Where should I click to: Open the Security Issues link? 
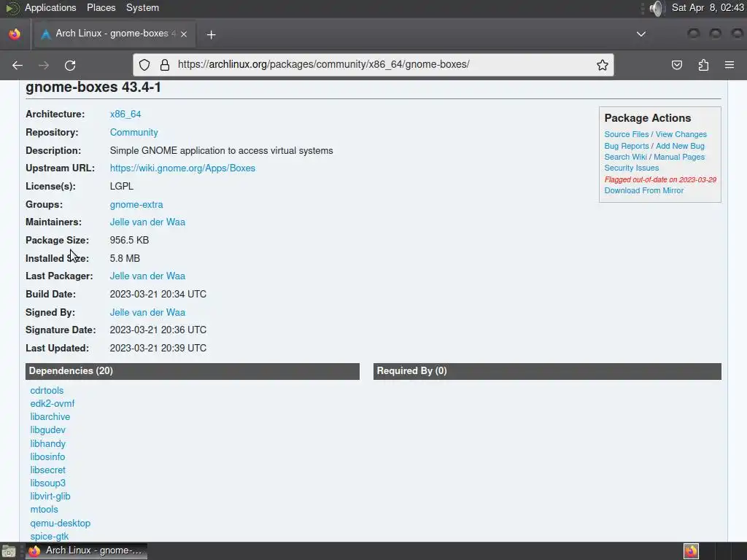(x=632, y=168)
